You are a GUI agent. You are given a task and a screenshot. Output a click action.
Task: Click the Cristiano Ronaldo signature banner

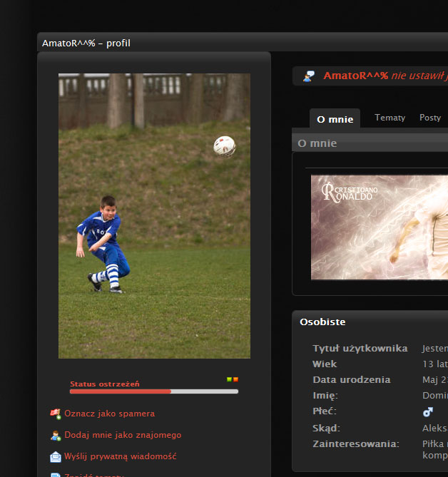tap(379, 227)
